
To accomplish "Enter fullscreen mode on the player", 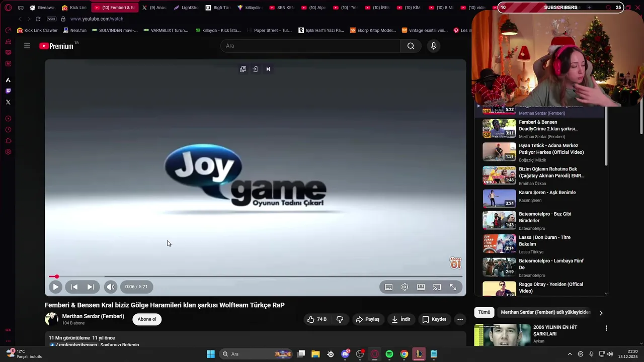I will 453,287.
